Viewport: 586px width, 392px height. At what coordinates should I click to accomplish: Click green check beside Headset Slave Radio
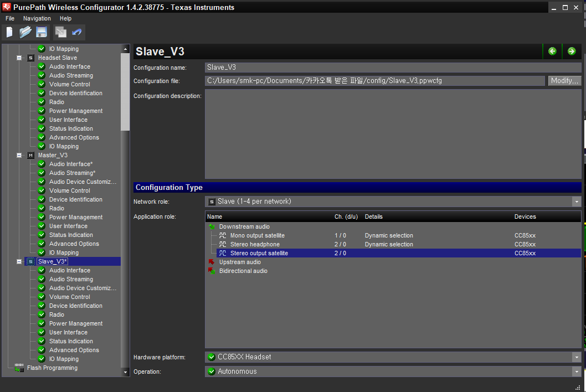click(42, 102)
